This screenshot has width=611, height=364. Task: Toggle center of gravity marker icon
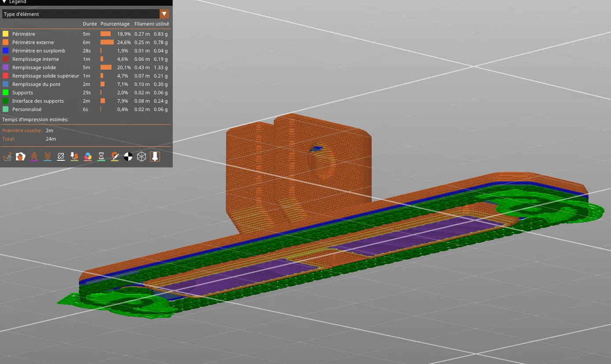point(128,156)
